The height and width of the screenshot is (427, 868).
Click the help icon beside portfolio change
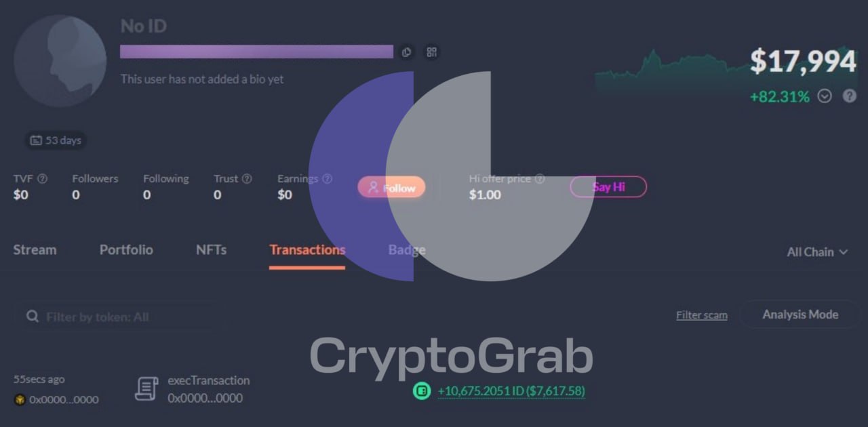point(849,96)
